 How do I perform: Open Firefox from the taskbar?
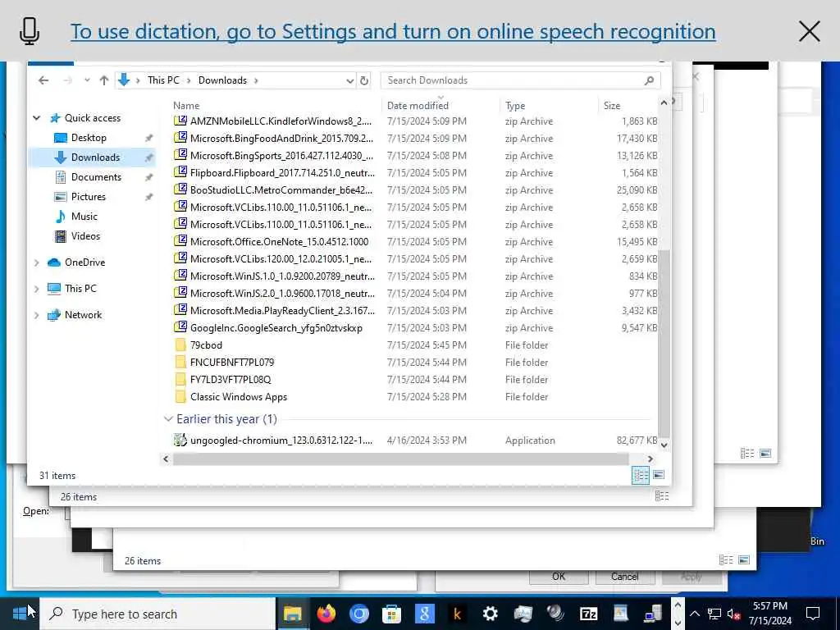click(326, 614)
